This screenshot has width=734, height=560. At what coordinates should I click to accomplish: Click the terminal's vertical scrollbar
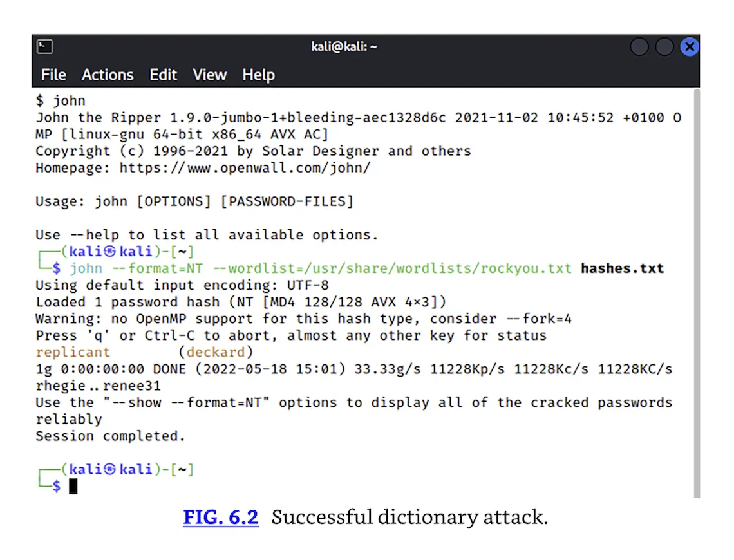[x=695, y=290]
